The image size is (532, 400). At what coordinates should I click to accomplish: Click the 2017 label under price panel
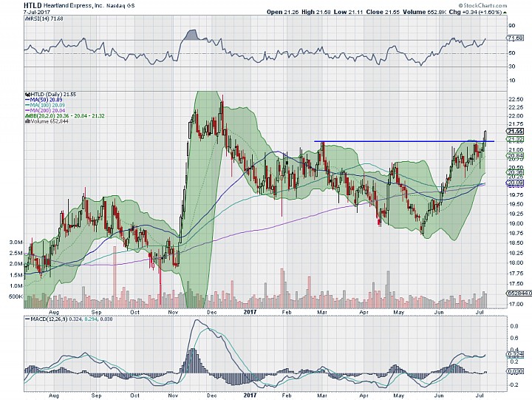coord(250,312)
